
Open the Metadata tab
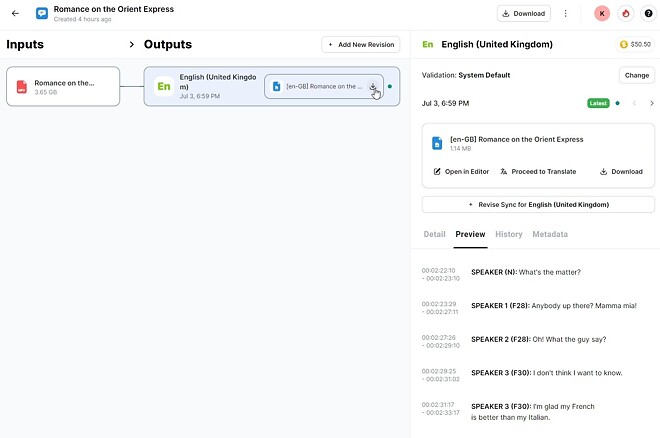550,234
